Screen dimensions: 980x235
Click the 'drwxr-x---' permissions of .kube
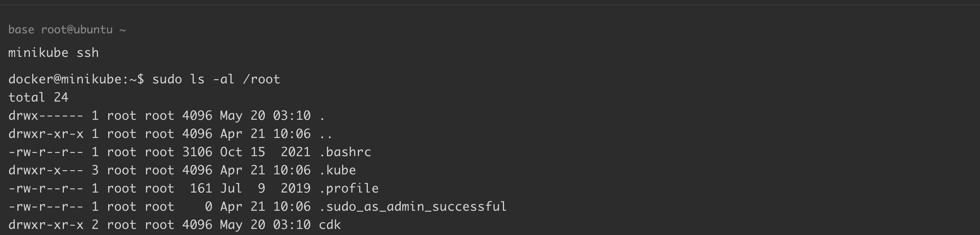46,170
